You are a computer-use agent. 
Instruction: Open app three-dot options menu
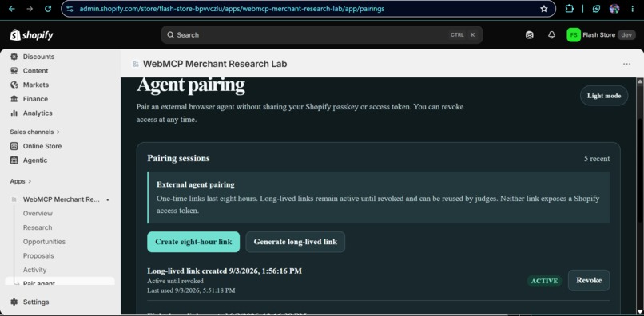coord(626,64)
